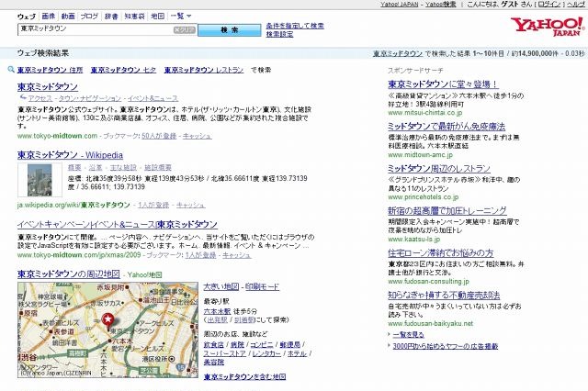Click the イベント&ニュース sublink
Viewport: 588px width, 391px height.
(153, 98)
